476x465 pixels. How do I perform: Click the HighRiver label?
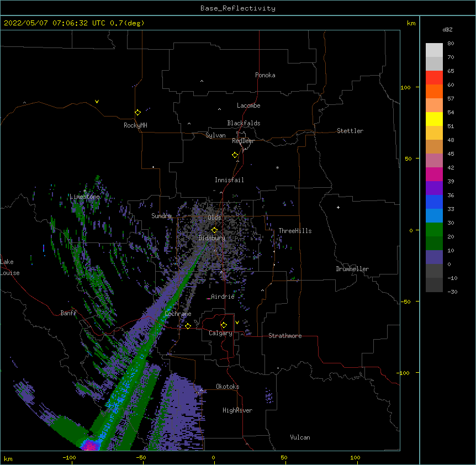[x=237, y=410]
